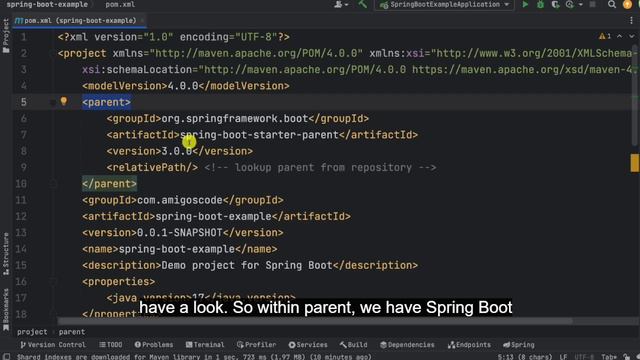This screenshot has width=640, height=360.
Task: Open the Endpoints tool window
Action: (x=469, y=345)
